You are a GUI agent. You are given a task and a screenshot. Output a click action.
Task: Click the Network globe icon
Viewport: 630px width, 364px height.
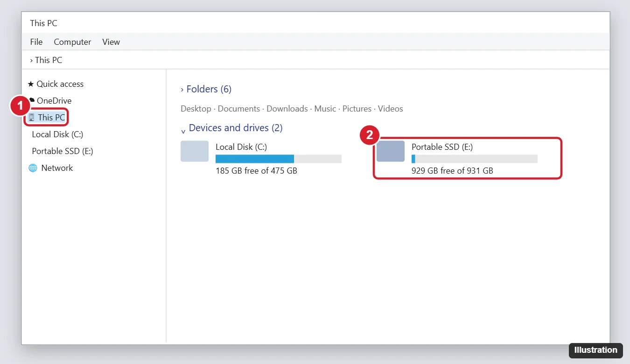coord(33,168)
